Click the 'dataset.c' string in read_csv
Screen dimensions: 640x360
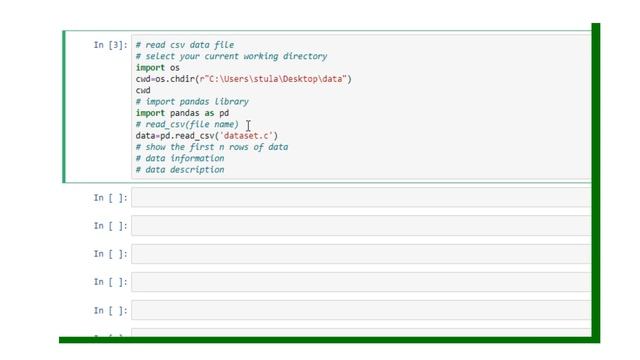(x=246, y=136)
